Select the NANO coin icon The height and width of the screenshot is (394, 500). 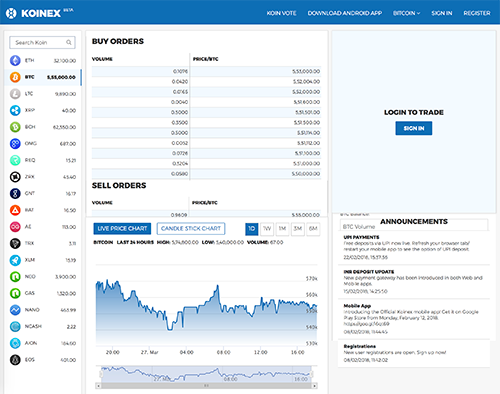[x=15, y=310]
